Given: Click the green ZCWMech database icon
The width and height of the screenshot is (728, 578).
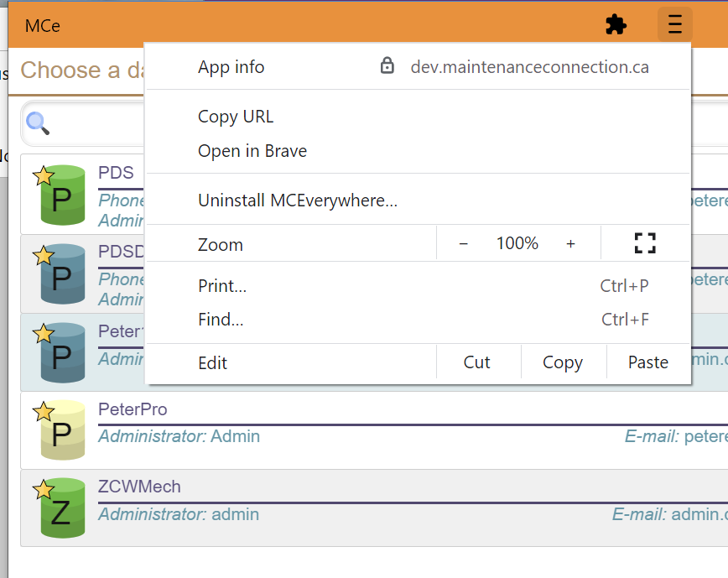Looking at the screenshot, I should click(63, 509).
